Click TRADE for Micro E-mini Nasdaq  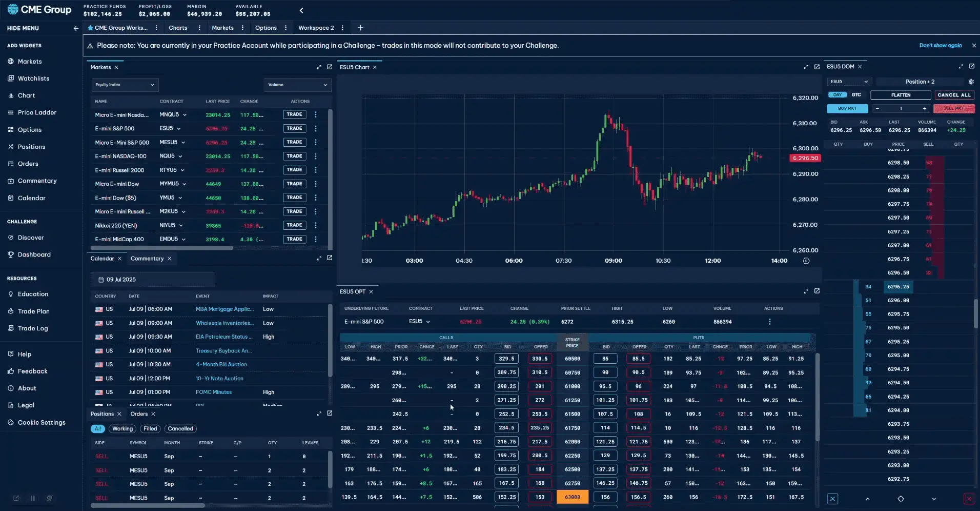[294, 114]
